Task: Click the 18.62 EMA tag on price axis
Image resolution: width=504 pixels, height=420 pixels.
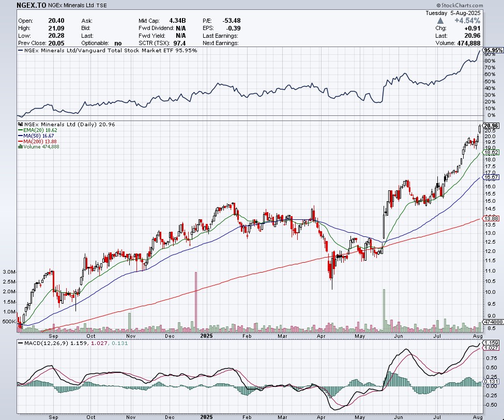Action: [491, 153]
